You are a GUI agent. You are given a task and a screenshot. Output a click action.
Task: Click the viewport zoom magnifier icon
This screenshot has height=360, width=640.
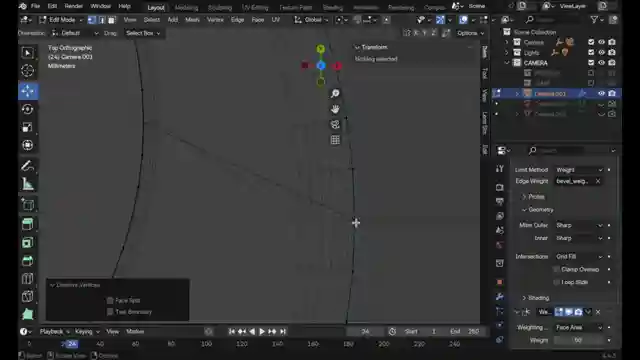(x=335, y=93)
